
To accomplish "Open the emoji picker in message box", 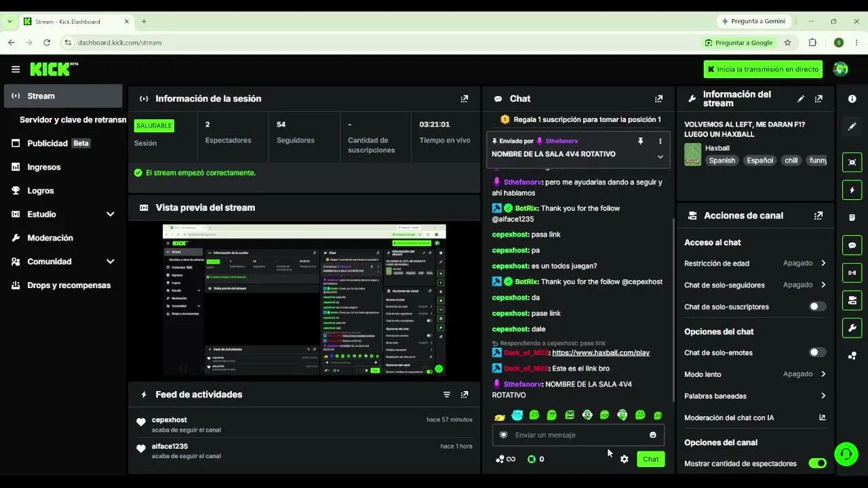I will click(x=653, y=435).
